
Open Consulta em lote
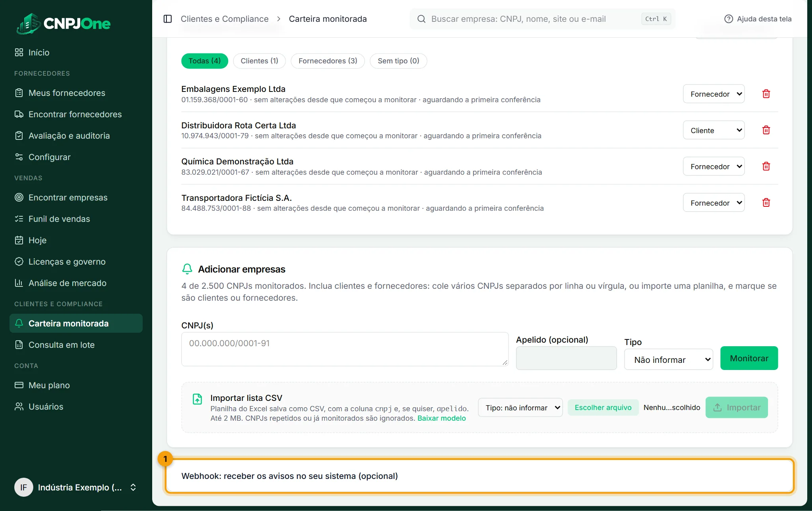pyautogui.click(x=76, y=345)
